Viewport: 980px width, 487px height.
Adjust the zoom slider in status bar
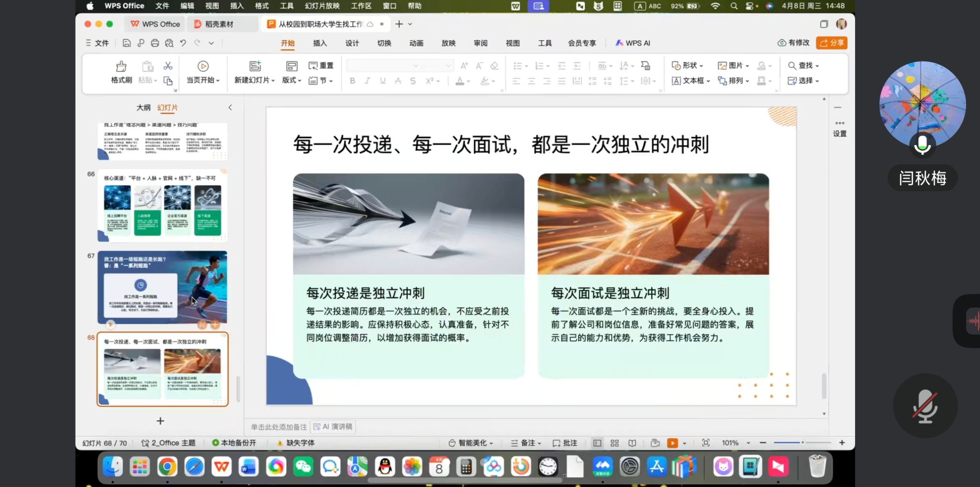[x=802, y=443]
